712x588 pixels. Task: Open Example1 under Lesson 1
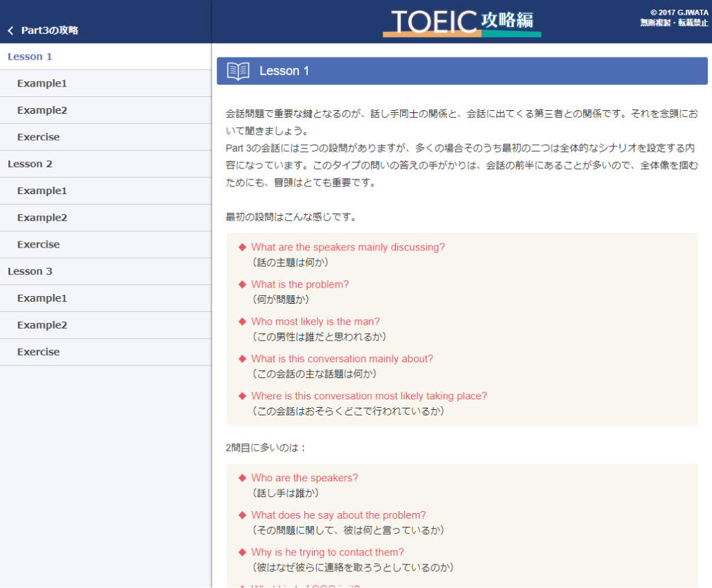pyautogui.click(x=42, y=83)
